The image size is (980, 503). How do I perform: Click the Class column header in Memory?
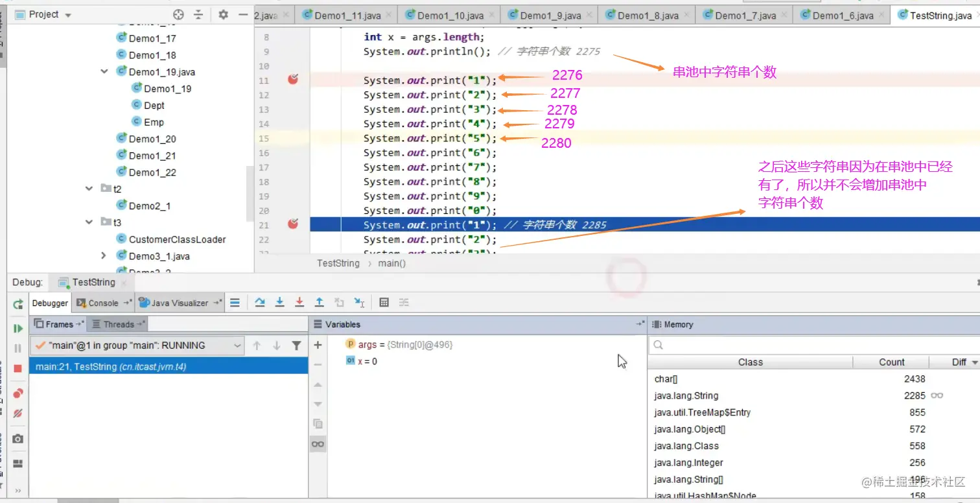pos(751,362)
